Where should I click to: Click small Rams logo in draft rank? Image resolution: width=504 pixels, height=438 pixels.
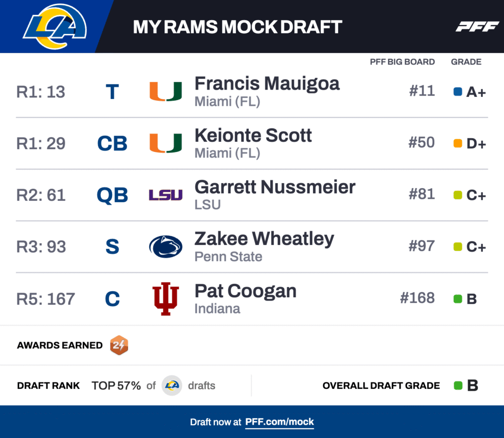pyautogui.click(x=172, y=385)
